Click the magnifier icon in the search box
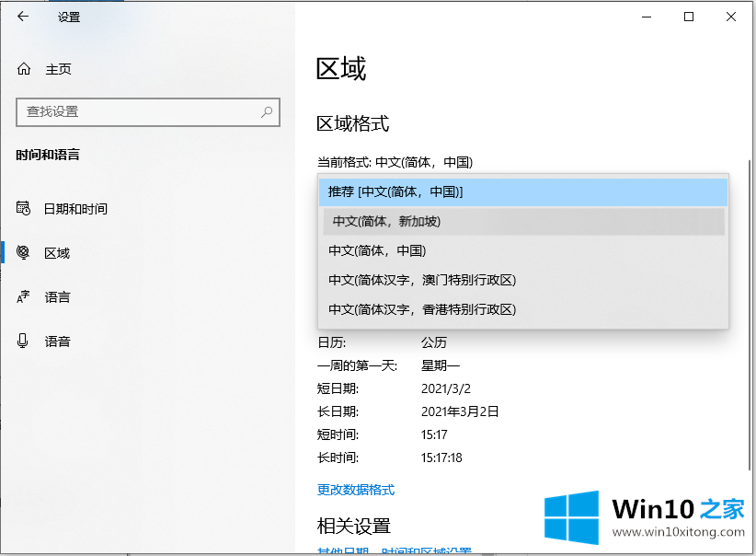 pyautogui.click(x=267, y=111)
